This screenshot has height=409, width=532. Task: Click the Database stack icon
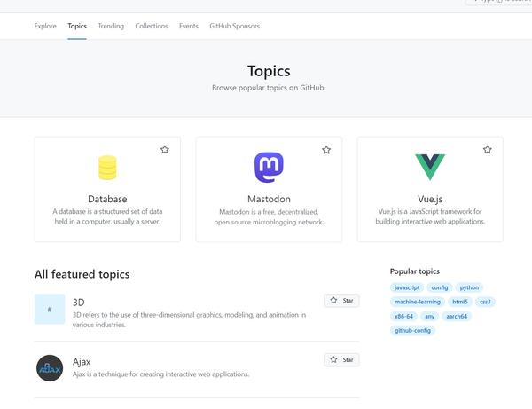coord(107,167)
